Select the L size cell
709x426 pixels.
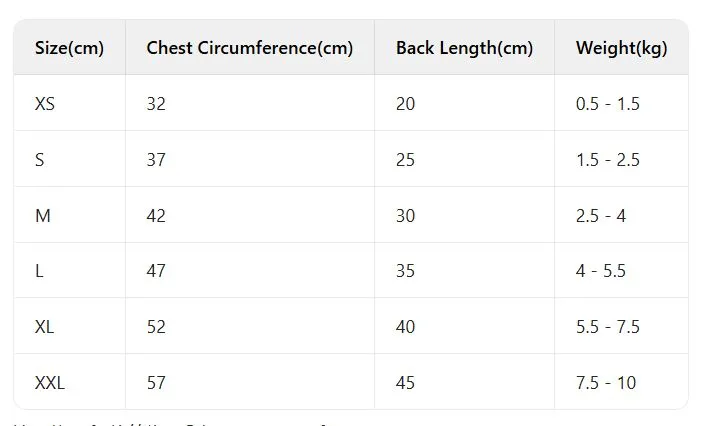(39, 271)
